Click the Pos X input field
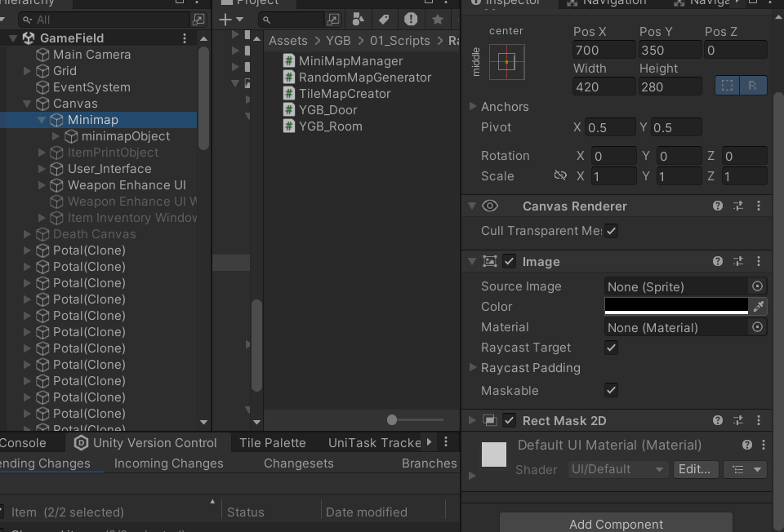Screen dimensions: 784x532 [604, 50]
